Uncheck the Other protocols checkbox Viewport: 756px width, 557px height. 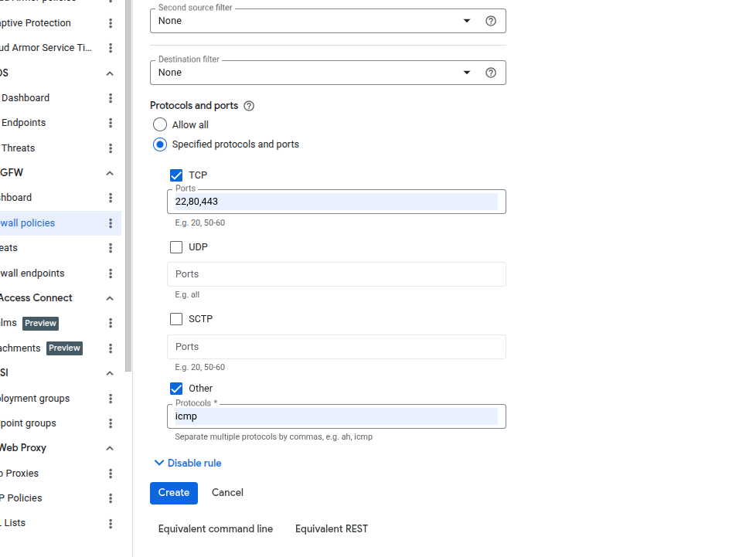point(176,389)
